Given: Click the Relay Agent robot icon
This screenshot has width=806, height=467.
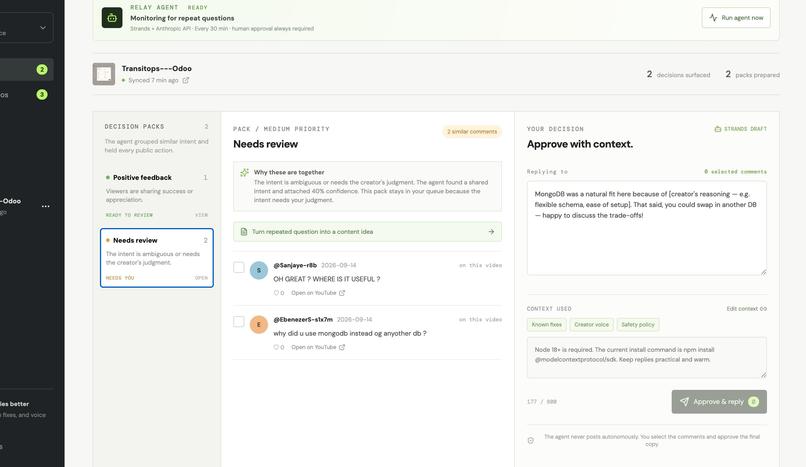Looking at the screenshot, I should tap(112, 18).
